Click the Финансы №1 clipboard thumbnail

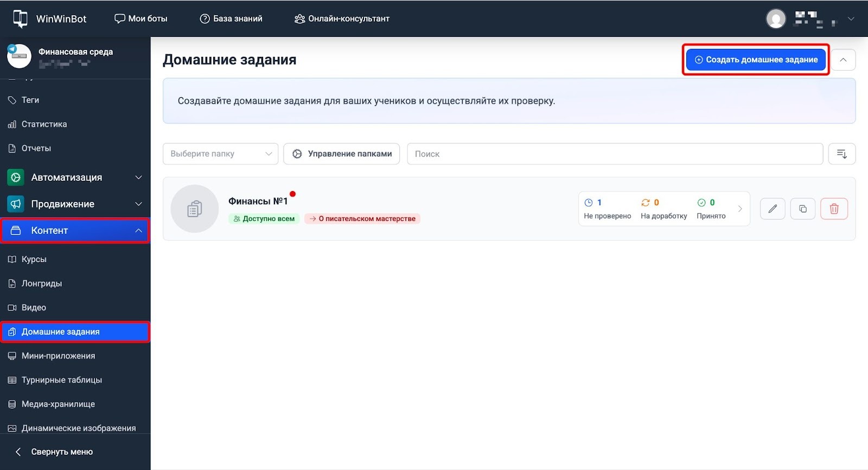[x=195, y=209]
